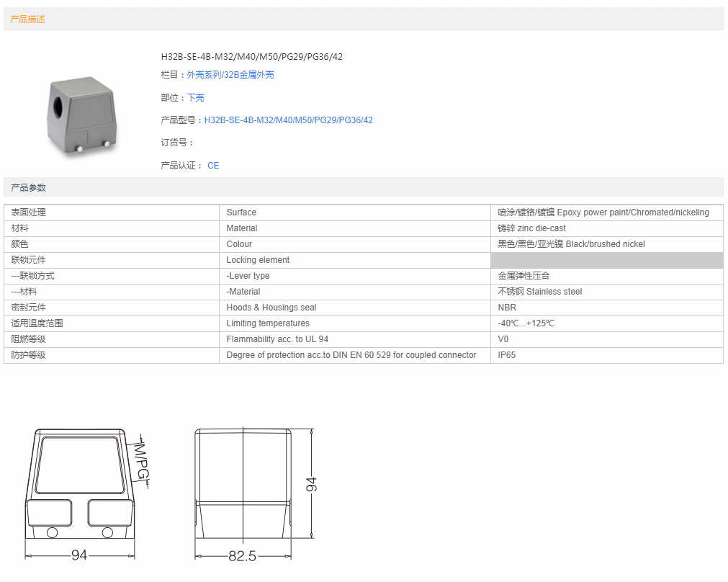Click the side view dimension drawing

pos(243,486)
